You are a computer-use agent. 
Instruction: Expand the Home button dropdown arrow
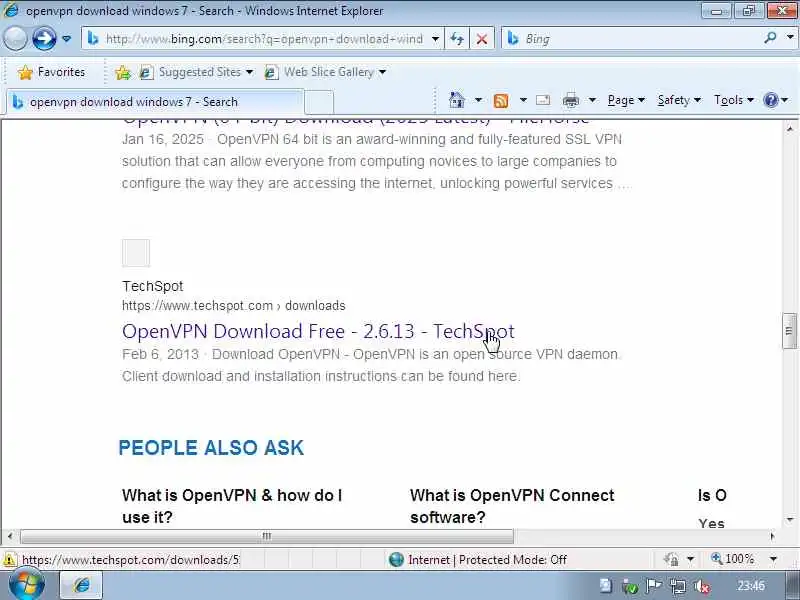tap(478, 100)
